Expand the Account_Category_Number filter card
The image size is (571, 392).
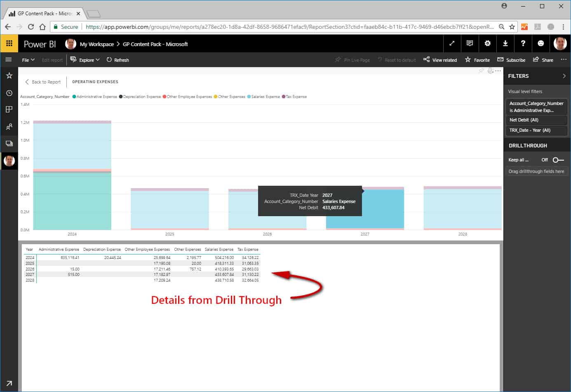tap(536, 107)
